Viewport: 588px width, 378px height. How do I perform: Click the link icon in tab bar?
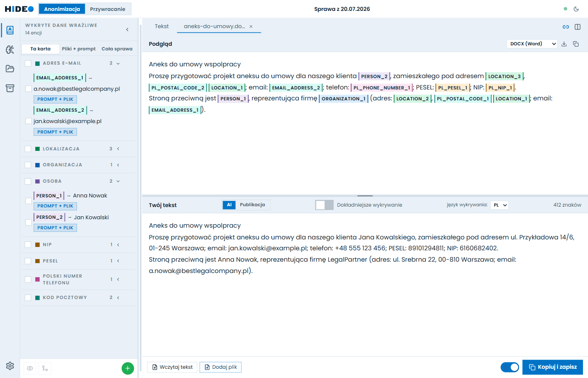point(566,27)
